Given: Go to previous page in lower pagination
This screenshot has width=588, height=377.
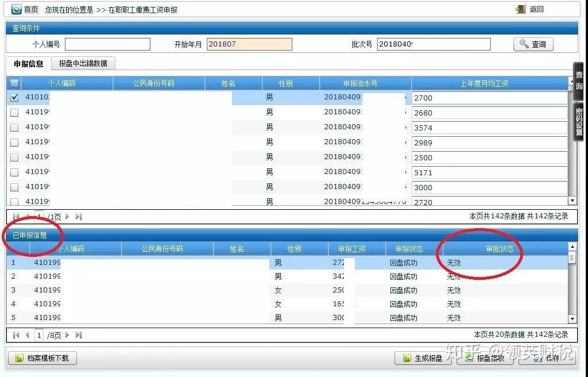Looking at the screenshot, I should [27, 334].
